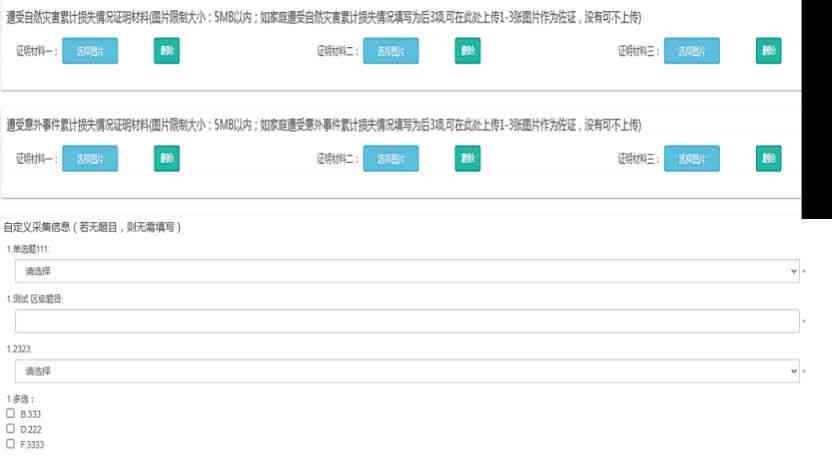
Task: Enable the F.3333 checkbox
Action: point(11,443)
